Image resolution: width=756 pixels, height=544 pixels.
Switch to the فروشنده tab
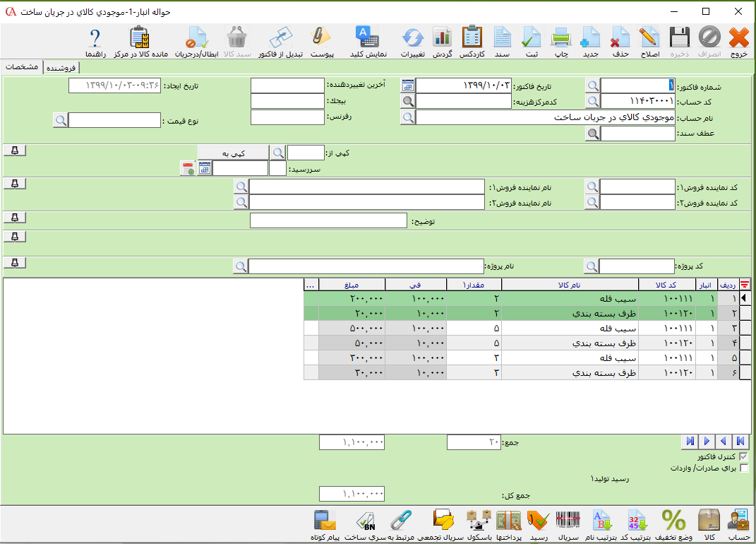(x=62, y=68)
